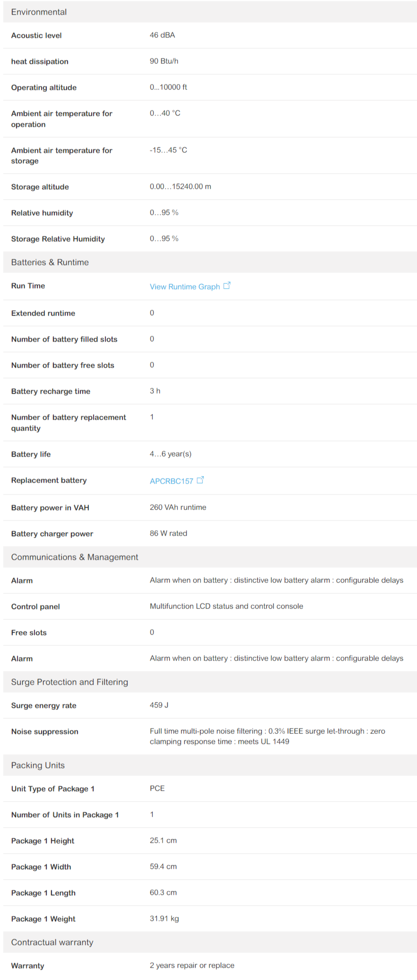Select the Battery life 4…6 year(s) value
Viewport: 417px width, 980px height.
point(171,454)
